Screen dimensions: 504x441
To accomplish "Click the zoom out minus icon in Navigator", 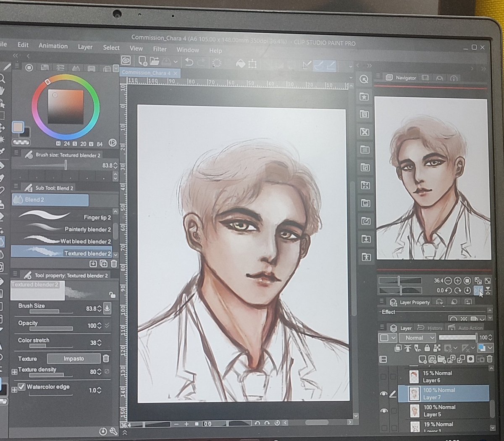I will point(448,280).
